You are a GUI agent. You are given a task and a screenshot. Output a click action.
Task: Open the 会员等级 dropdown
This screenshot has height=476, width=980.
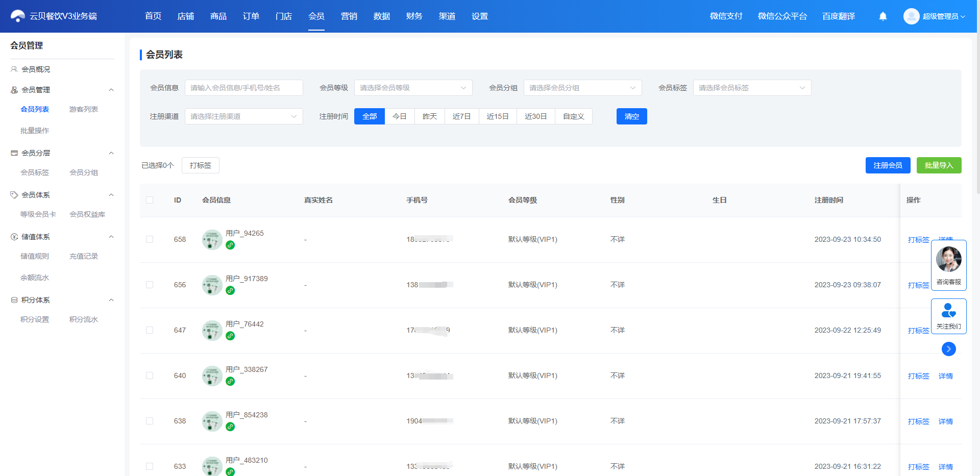point(413,88)
